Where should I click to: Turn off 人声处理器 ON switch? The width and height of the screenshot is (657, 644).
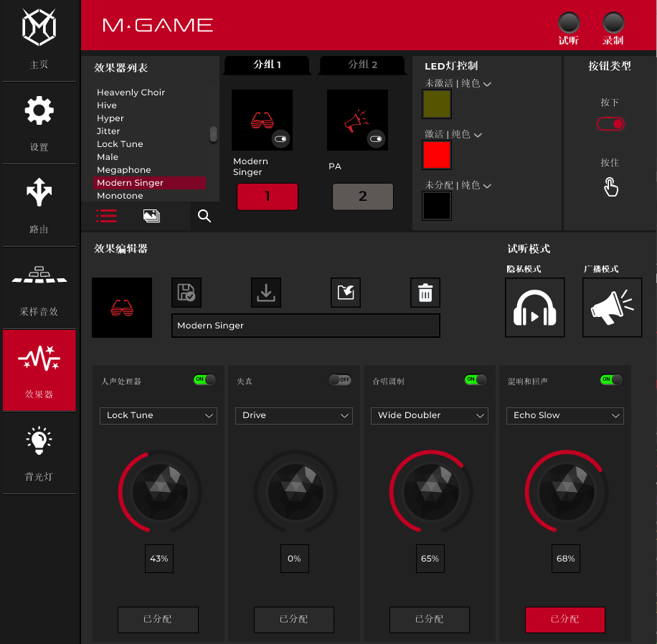204,379
